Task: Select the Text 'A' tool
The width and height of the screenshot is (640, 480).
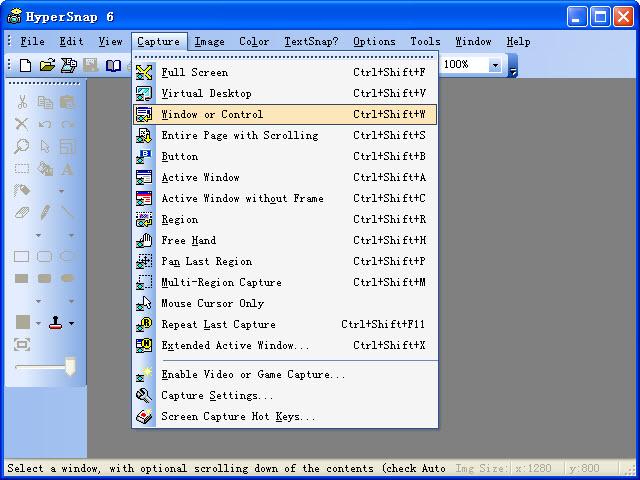Action: click(67, 169)
